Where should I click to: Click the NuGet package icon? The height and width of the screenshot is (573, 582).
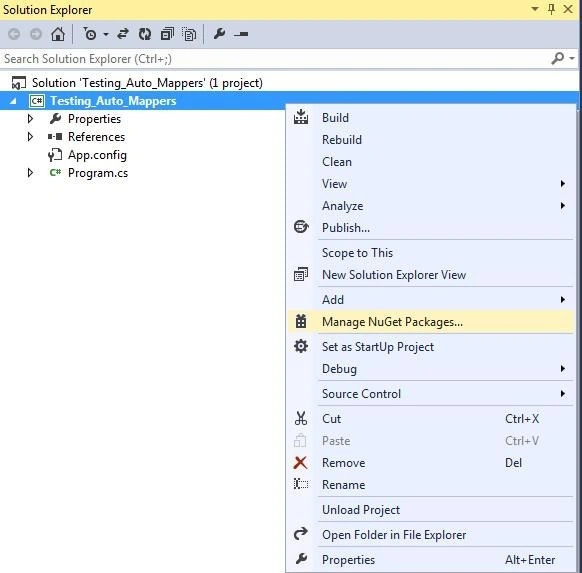[x=301, y=321]
